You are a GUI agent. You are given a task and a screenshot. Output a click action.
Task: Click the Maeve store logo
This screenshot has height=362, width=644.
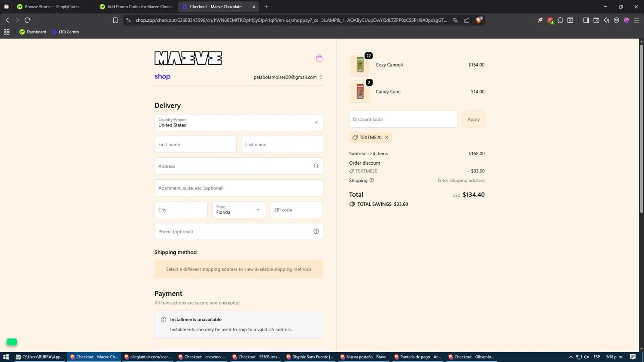tap(188, 58)
